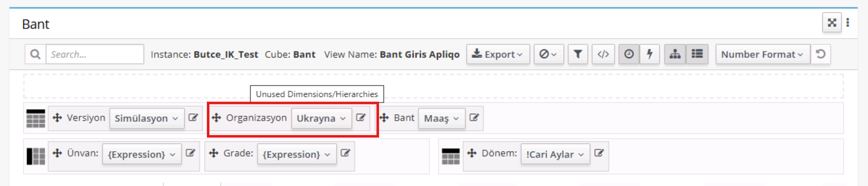
Task: Click the lightning bolt recalculate icon
Action: (x=649, y=54)
